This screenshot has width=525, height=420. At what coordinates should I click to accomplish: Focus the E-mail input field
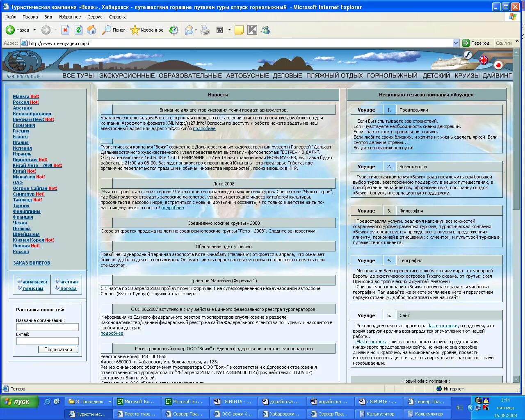(x=48, y=341)
